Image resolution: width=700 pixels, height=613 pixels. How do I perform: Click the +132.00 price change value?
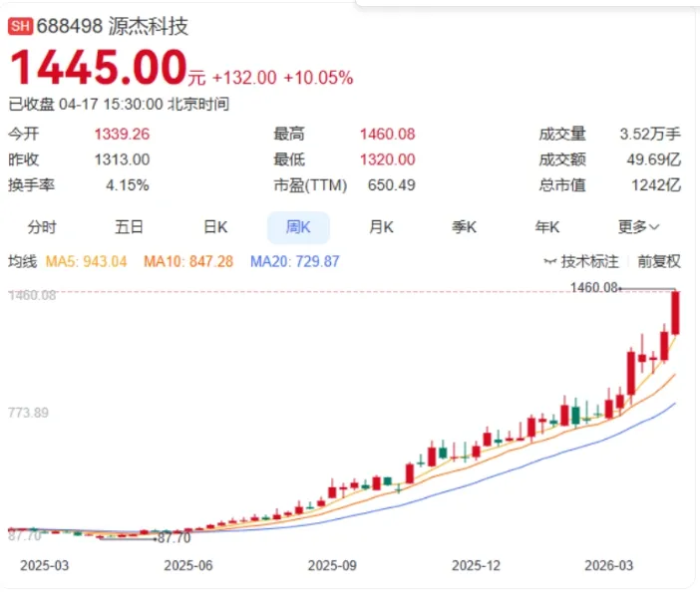pyautogui.click(x=244, y=78)
